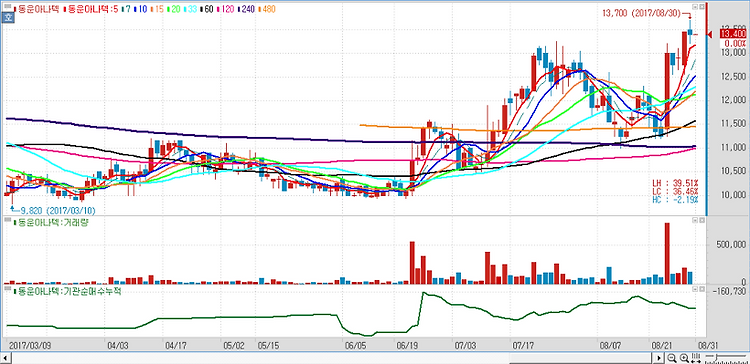750x364 pixels.
Task: Click the red current price arrow marker
Action: coord(711,34)
